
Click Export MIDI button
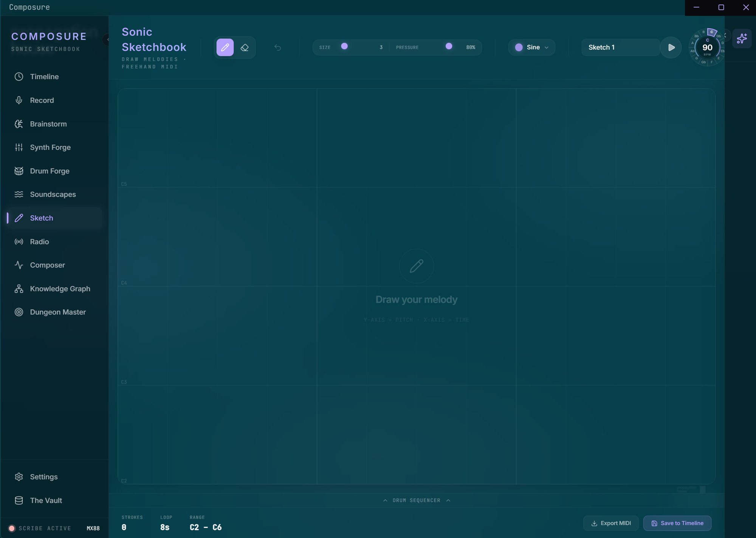point(611,523)
